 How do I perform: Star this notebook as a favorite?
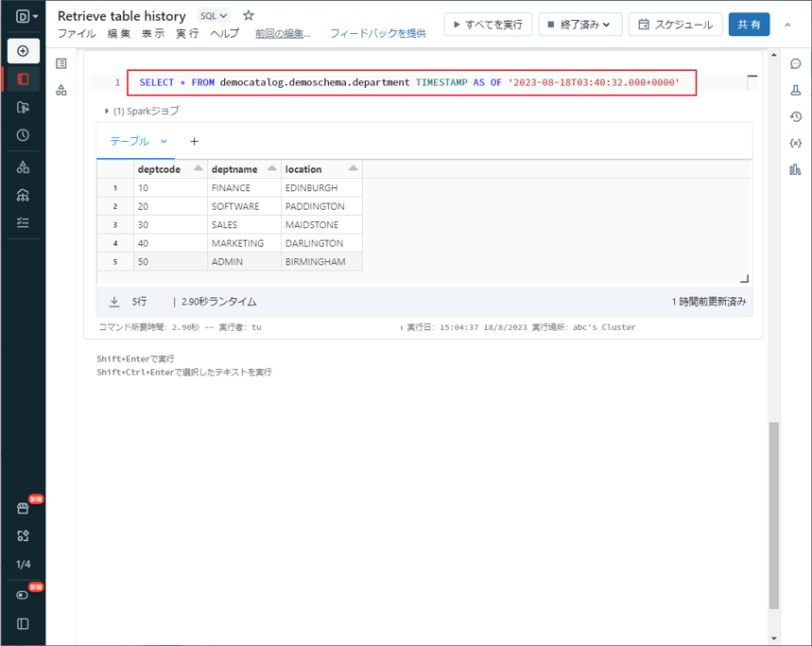(x=249, y=16)
